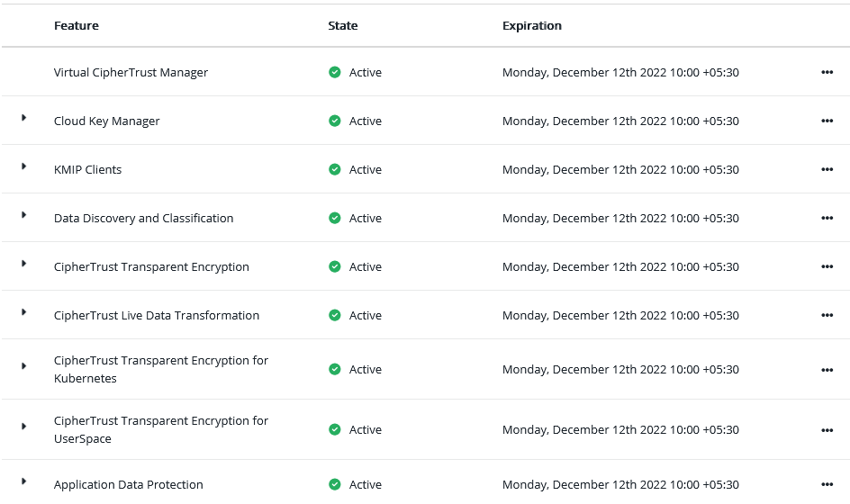Expand Data Discovery and Classification details
Image resolution: width=850 pixels, height=504 pixels.
[x=24, y=215]
